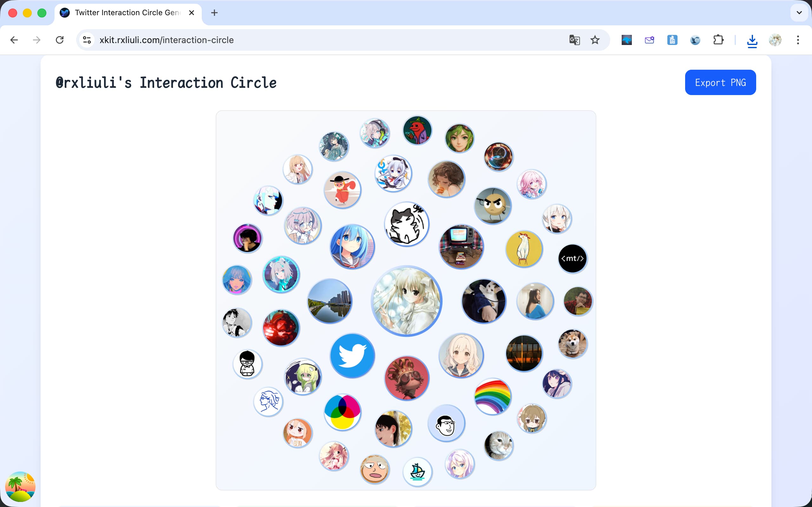Open the Downloads toolbar icon
The image size is (812, 507).
coord(752,40)
